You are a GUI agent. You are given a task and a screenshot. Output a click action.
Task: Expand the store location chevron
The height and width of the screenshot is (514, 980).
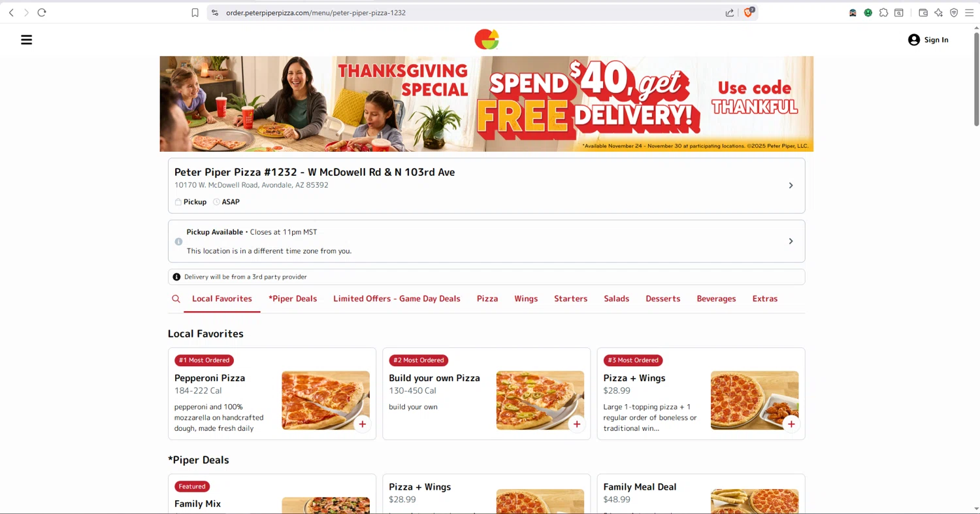pyautogui.click(x=791, y=186)
